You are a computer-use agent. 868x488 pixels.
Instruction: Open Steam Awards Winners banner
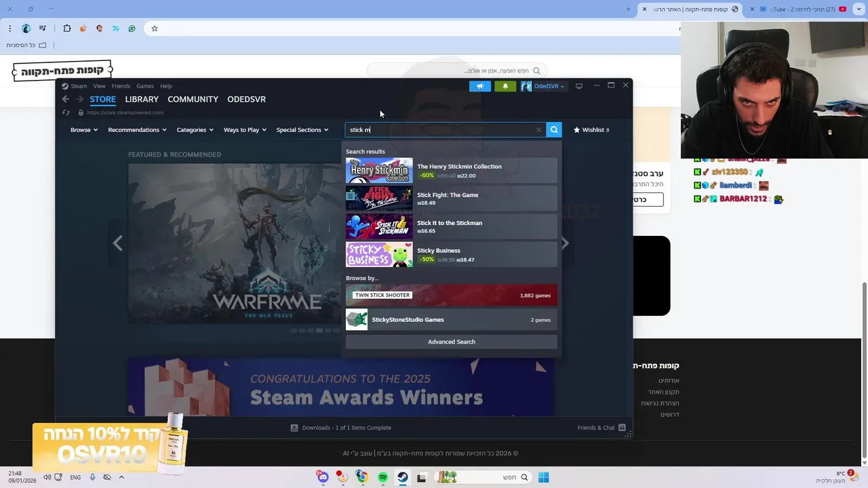click(x=341, y=386)
